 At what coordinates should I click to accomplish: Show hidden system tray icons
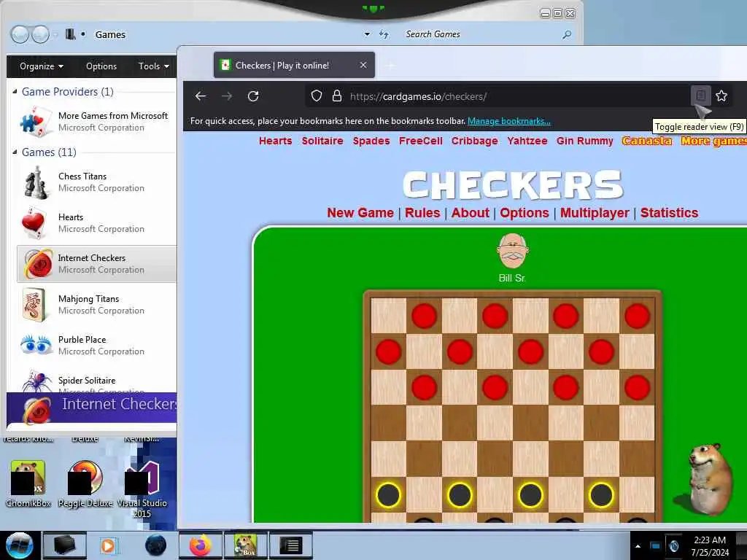pyautogui.click(x=638, y=546)
